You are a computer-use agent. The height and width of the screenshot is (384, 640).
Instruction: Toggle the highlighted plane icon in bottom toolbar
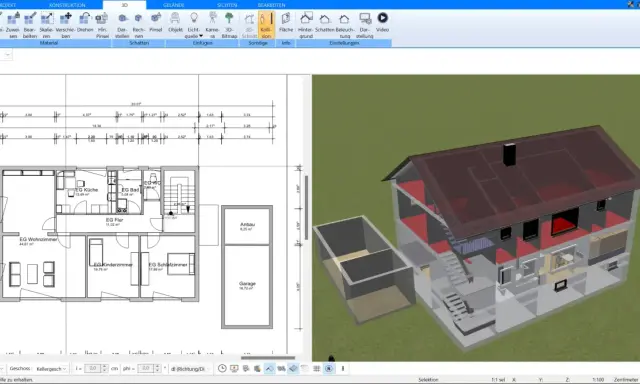click(293, 368)
